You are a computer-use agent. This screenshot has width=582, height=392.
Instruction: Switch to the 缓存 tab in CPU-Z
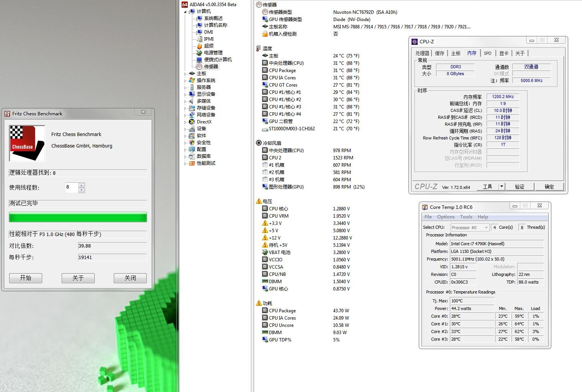[x=439, y=53]
